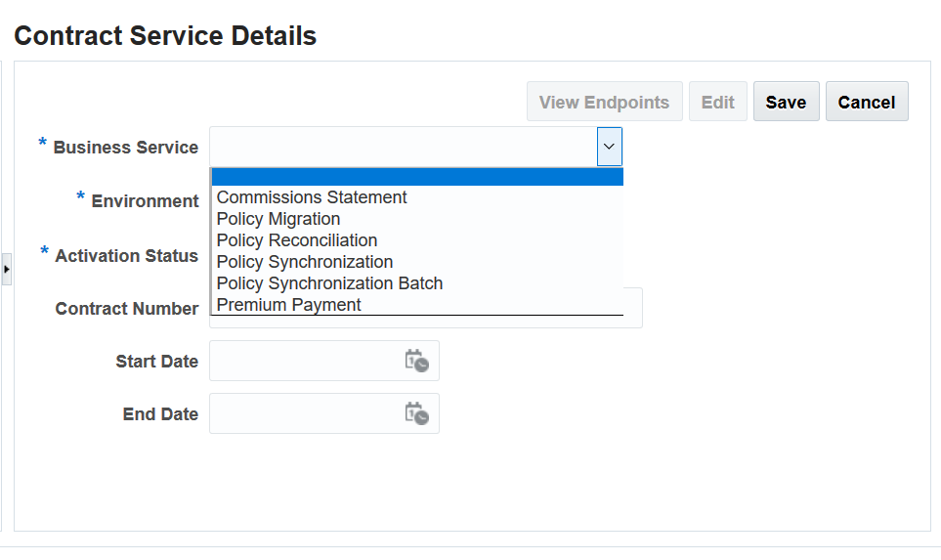
Task: Click into the Contract Number field
Action: coord(632,308)
